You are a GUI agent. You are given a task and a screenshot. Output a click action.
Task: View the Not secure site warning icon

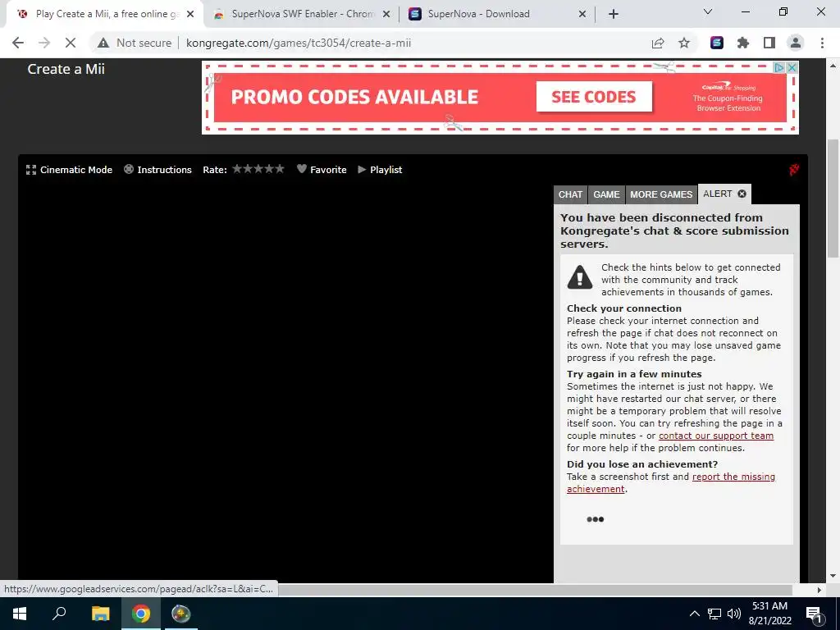103,43
